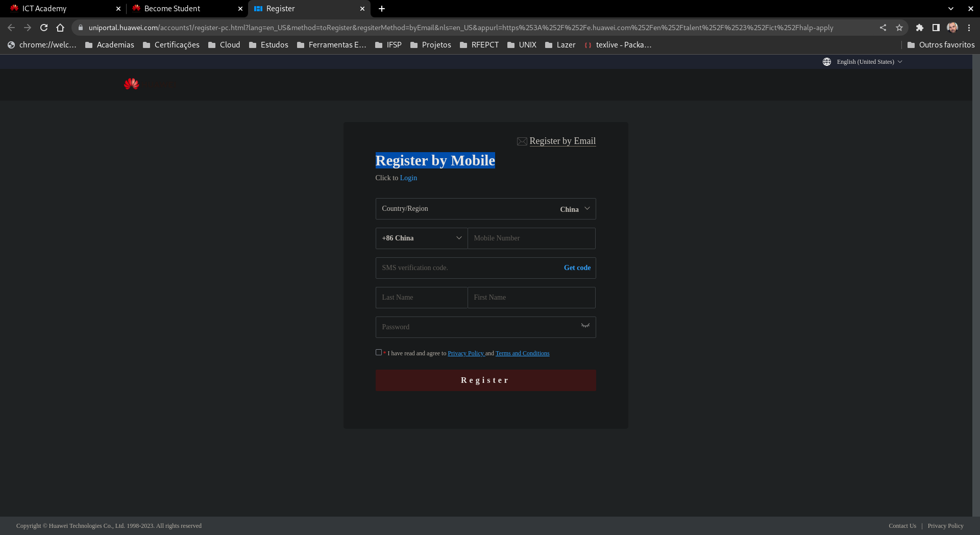
Task: Open the globe language icon in the header
Action: tap(827, 61)
